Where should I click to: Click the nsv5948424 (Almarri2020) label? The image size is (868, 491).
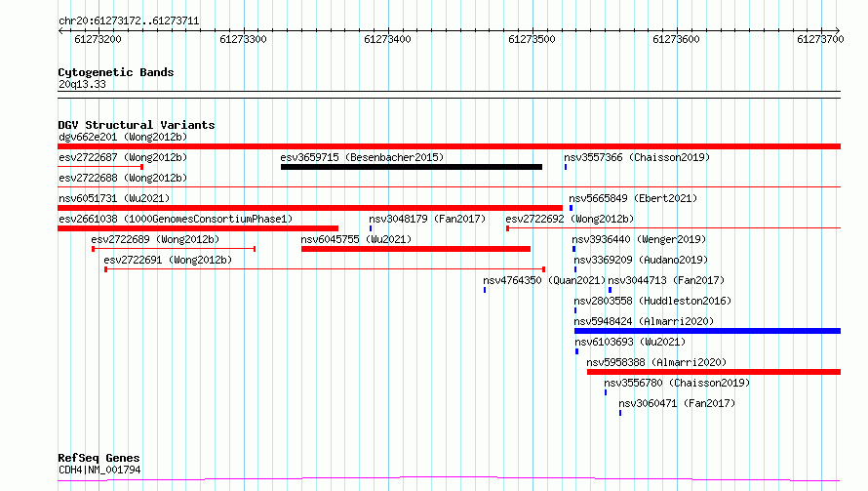[644, 321]
